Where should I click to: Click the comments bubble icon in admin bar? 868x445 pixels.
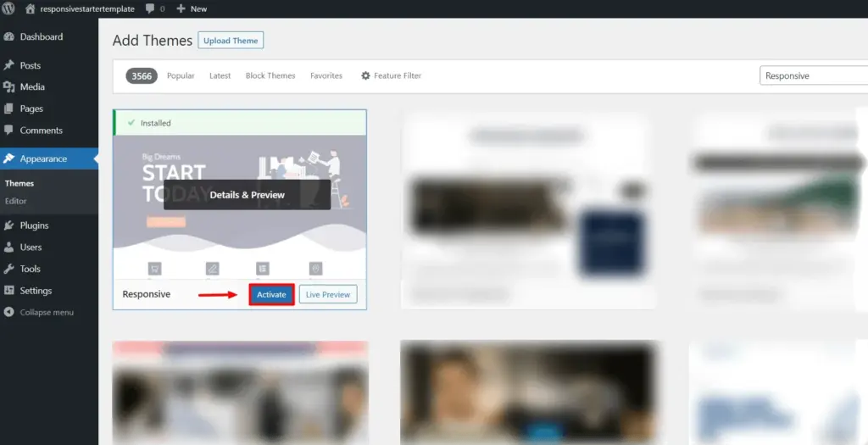(x=154, y=8)
